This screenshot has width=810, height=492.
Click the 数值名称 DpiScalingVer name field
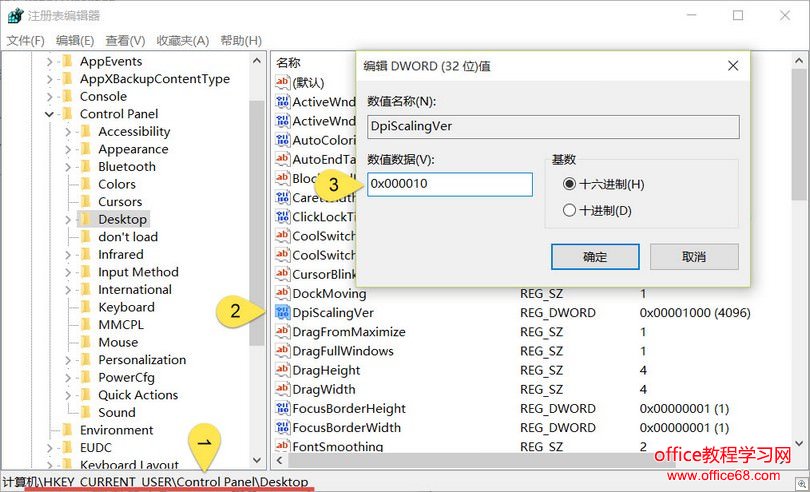tap(553, 127)
